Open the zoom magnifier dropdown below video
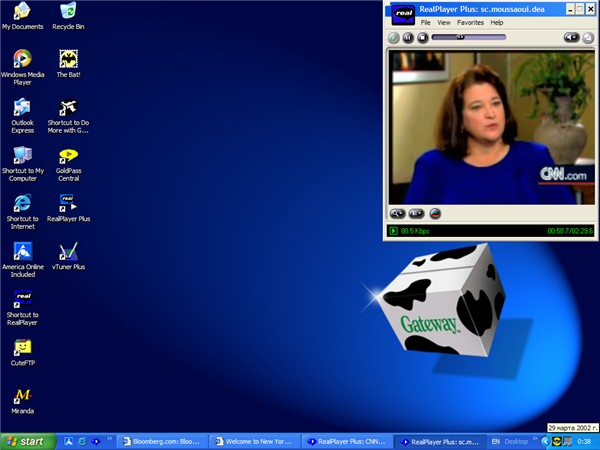 coord(398,214)
